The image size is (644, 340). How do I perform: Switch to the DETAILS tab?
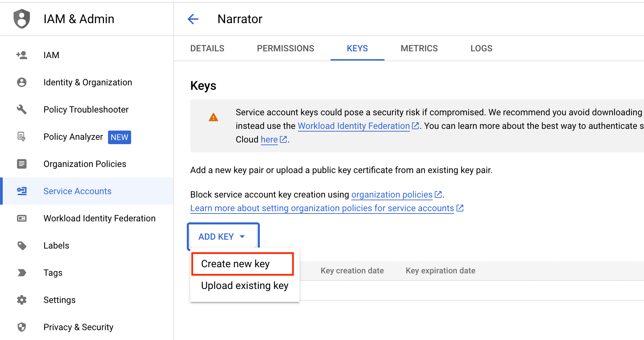pos(207,48)
